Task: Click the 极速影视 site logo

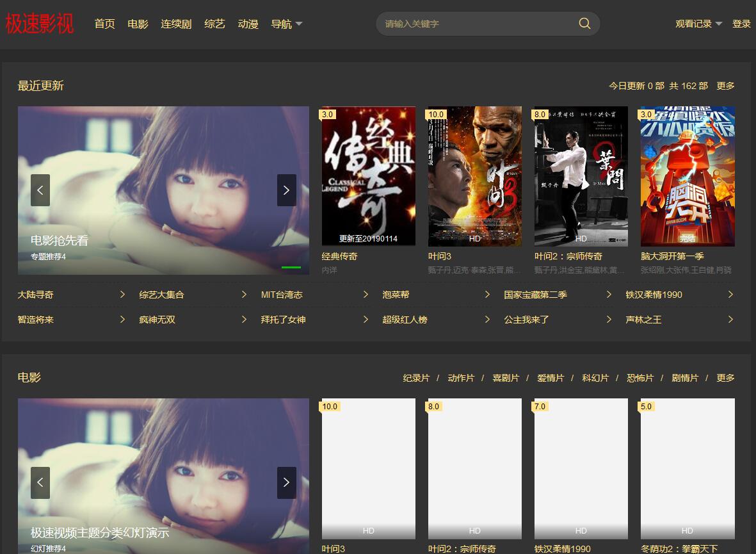Action: point(40,24)
